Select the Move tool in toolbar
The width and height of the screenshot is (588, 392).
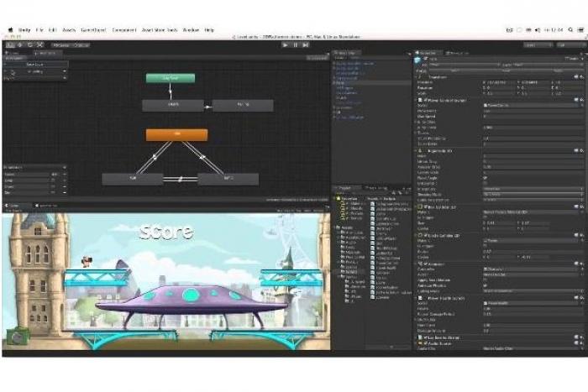18,44
